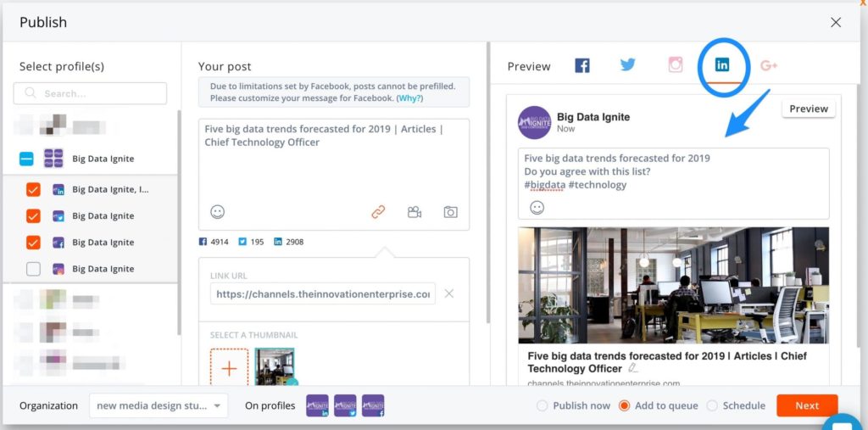Screen dimensions: 868x430
Task: Select the Publish now radio option
Action: coord(542,405)
